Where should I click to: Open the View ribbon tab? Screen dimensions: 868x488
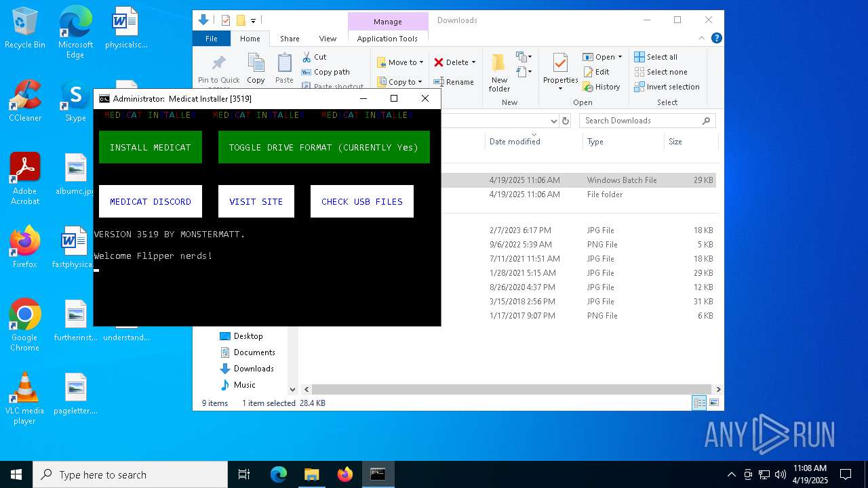point(328,39)
